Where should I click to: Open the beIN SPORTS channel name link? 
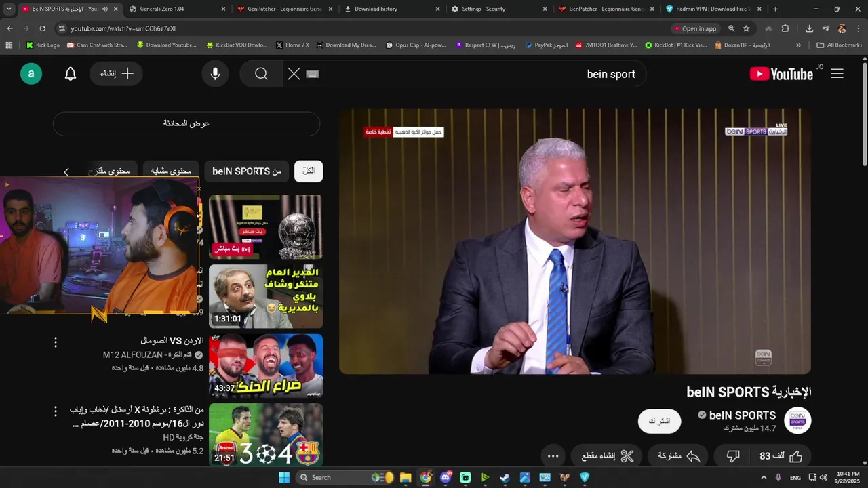coord(743,415)
